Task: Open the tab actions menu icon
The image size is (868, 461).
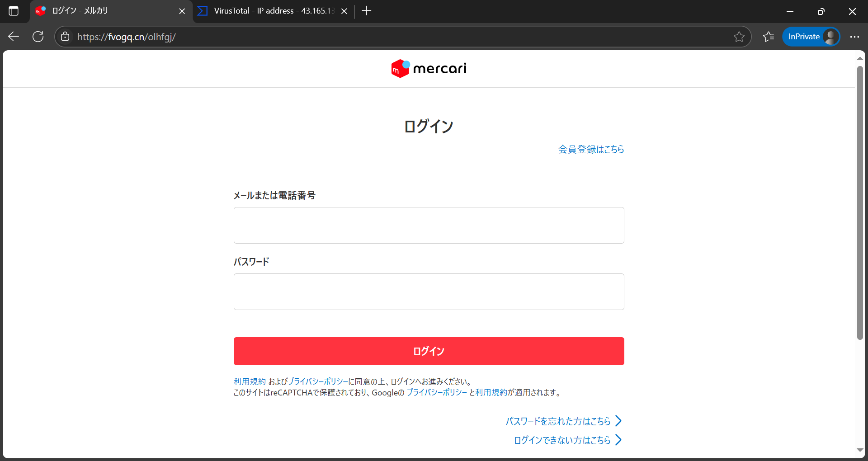Action: [14, 11]
